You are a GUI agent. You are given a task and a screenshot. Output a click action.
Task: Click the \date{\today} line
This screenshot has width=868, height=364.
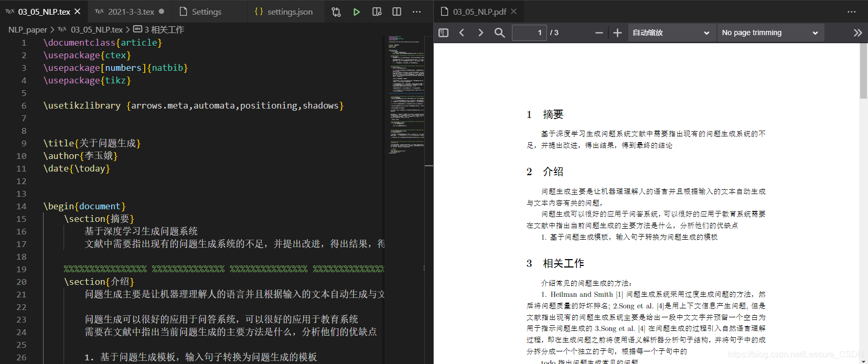point(77,168)
